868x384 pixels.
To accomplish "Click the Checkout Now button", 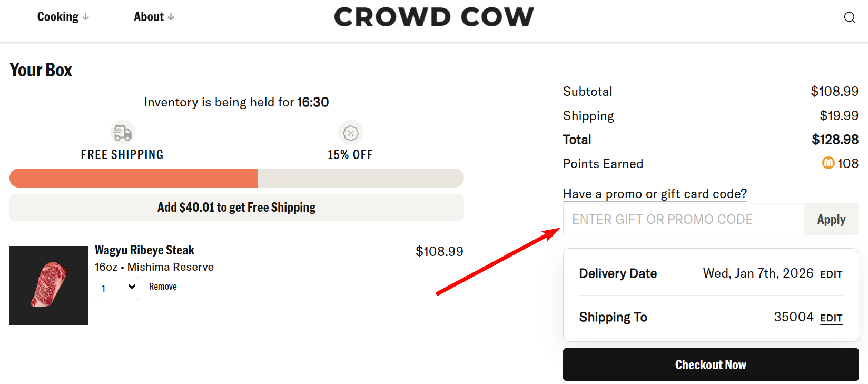I will [711, 364].
